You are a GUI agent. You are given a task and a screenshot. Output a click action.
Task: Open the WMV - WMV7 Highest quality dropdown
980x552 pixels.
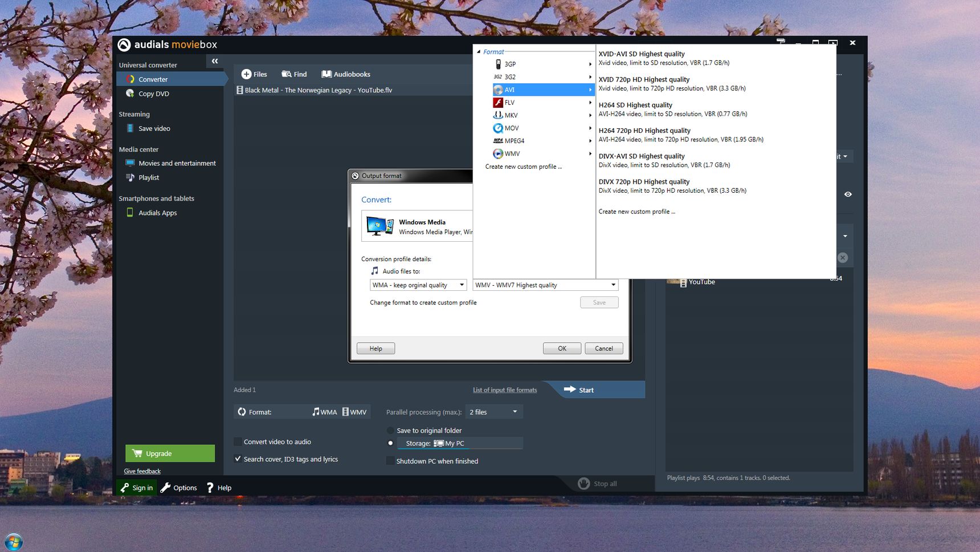[545, 285]
